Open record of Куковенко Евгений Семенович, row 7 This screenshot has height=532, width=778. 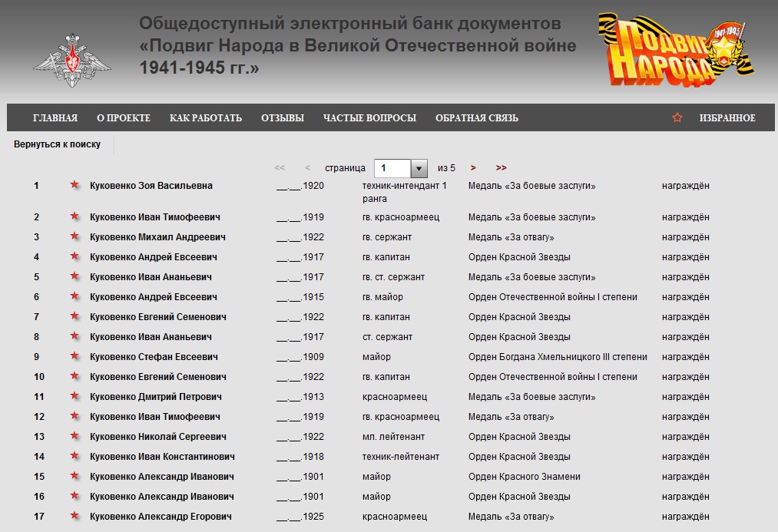tap(157, 317)
